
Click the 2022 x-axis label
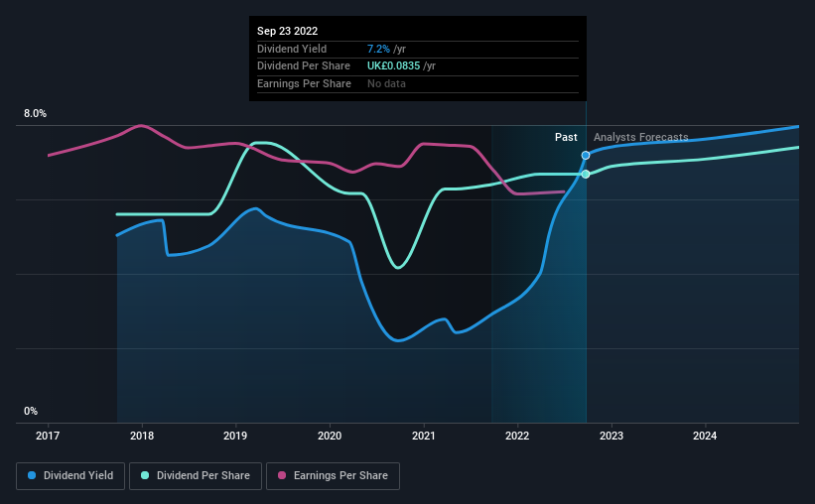[517, 436]
